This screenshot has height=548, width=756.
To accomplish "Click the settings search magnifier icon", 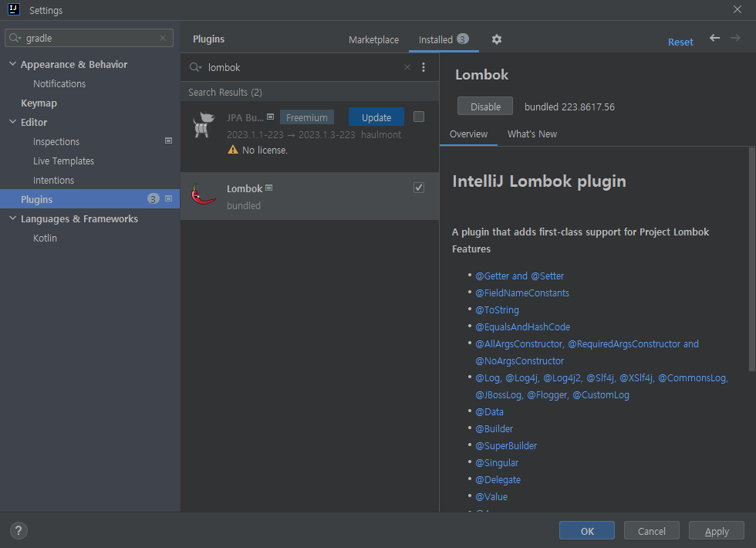I will point(15,38).
